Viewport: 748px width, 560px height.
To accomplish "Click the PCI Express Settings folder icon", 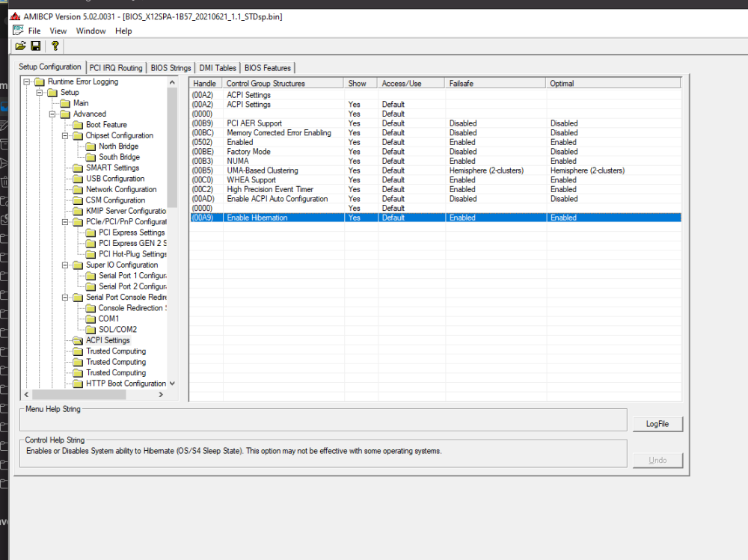I will (x=91, y=233).
